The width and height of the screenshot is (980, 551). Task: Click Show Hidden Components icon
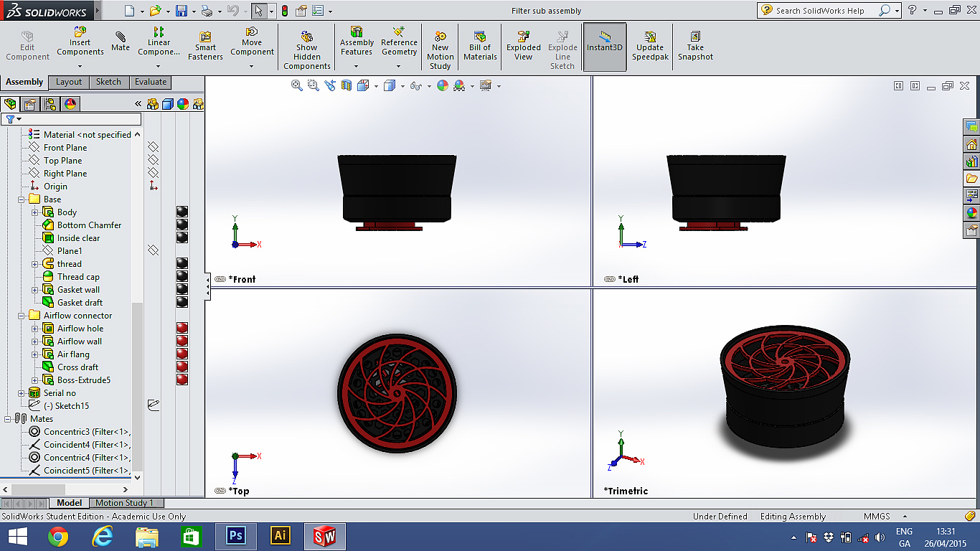pos(306,37)
